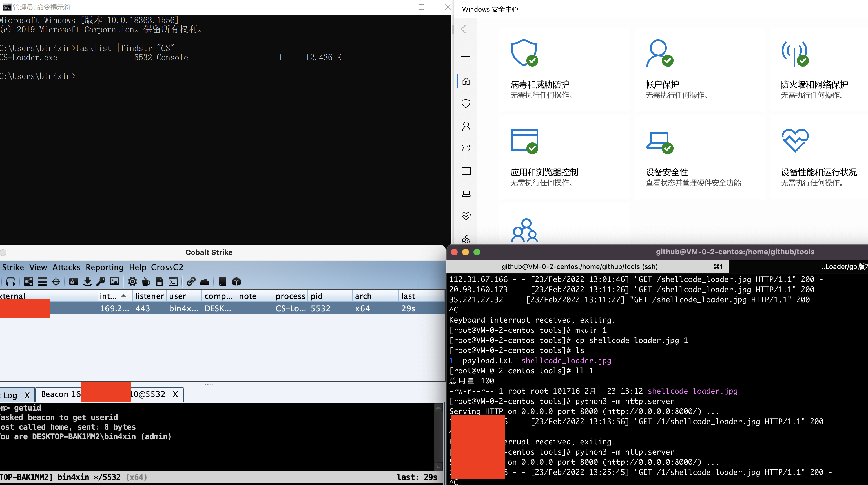The image size is (868, 485).
Task: Host a file using the chain link icon
Action: click(191, 281)
